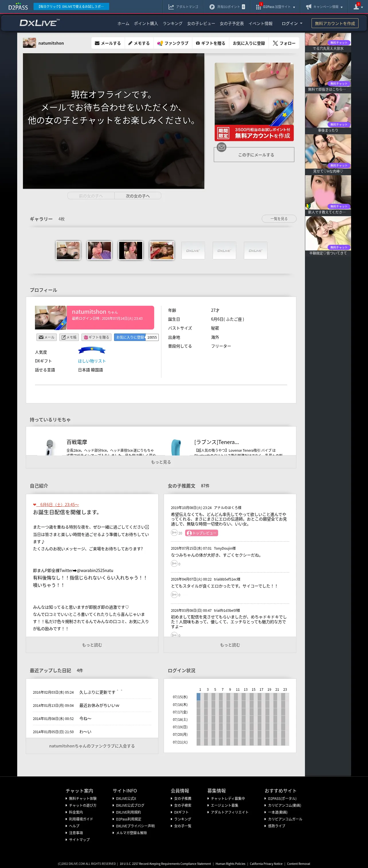Click the ファンクラブ icon in the profile bar
This screenshot has width=368, height=868.
160,43
